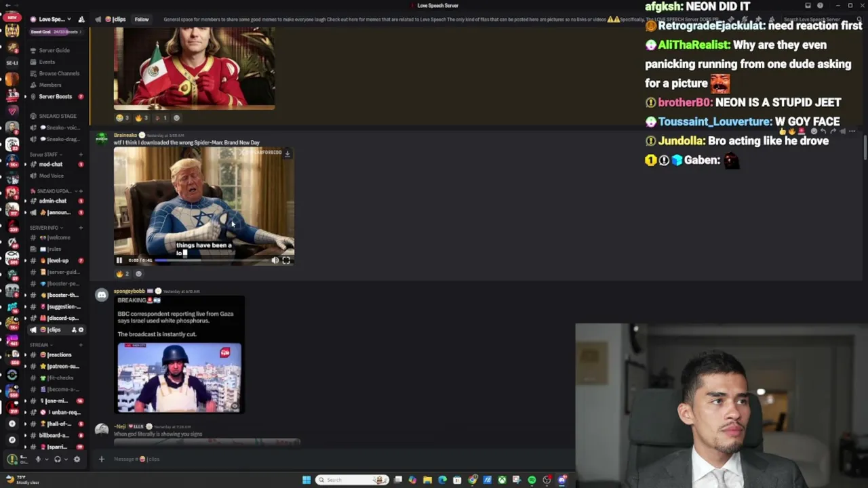Join the SNEAKO STAGE channel

58,116
